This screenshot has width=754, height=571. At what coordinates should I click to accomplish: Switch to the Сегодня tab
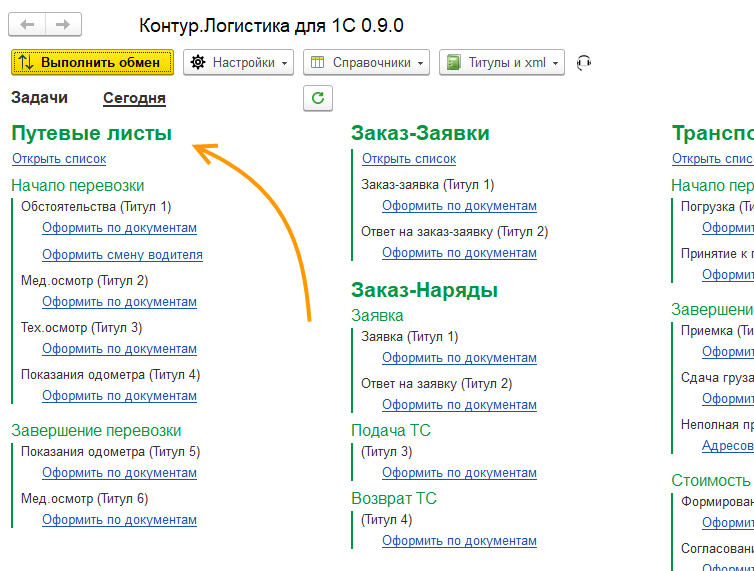(x=134, y=98)
